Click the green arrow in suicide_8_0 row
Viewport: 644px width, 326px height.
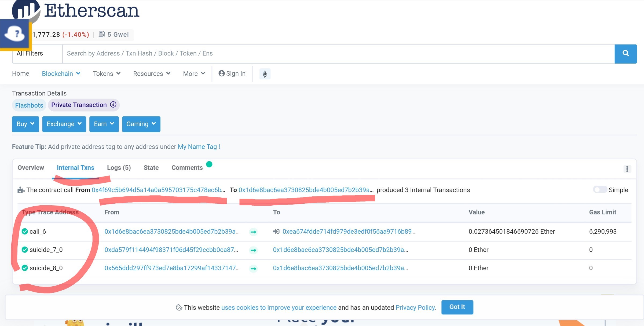[253, 268]
